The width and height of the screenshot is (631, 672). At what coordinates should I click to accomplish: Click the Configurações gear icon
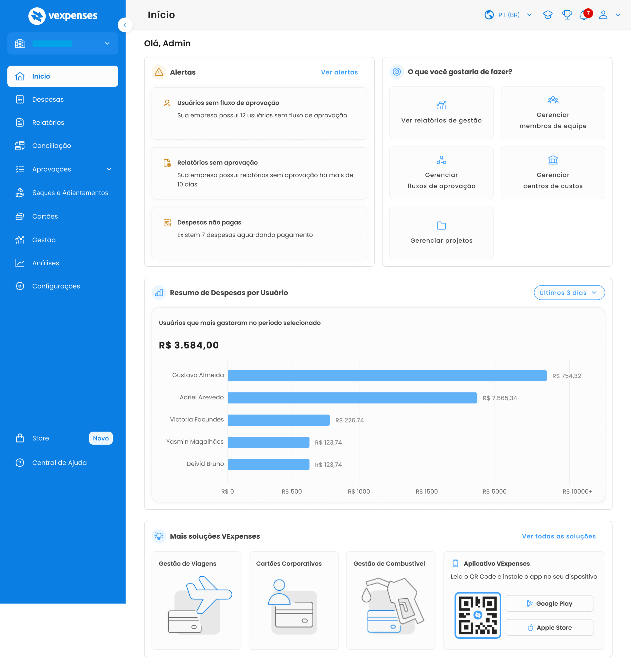tap(20, 286)
